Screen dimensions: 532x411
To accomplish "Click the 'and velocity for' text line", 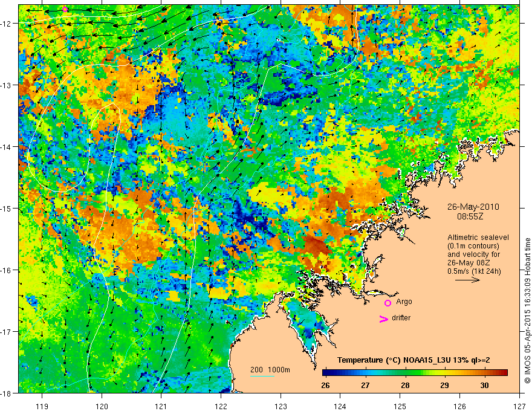I will [x=474, y=254].
